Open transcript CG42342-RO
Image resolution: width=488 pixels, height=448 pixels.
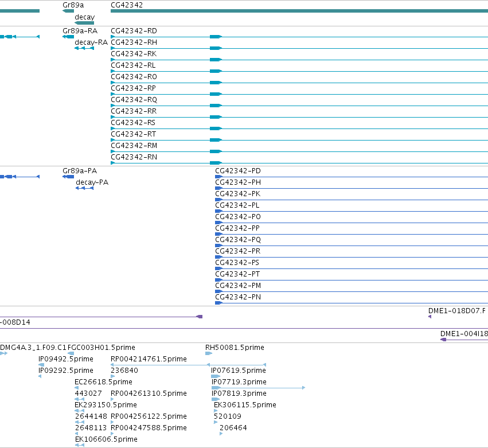[134, 77]
